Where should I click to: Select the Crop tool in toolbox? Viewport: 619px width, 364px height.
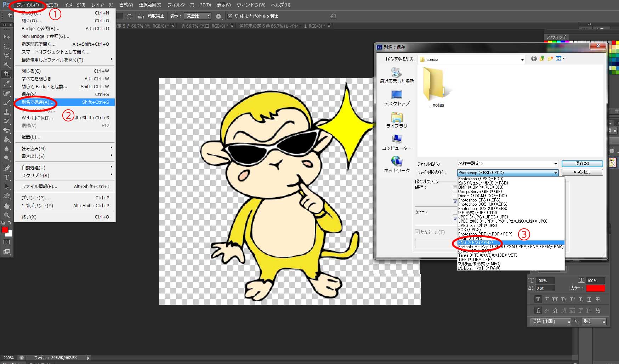[7, 74]
